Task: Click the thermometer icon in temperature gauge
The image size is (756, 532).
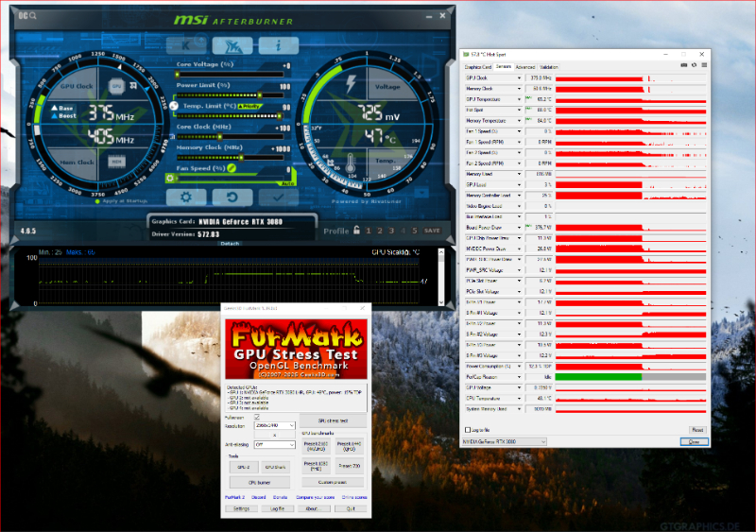Action: (x=351, y=163)
